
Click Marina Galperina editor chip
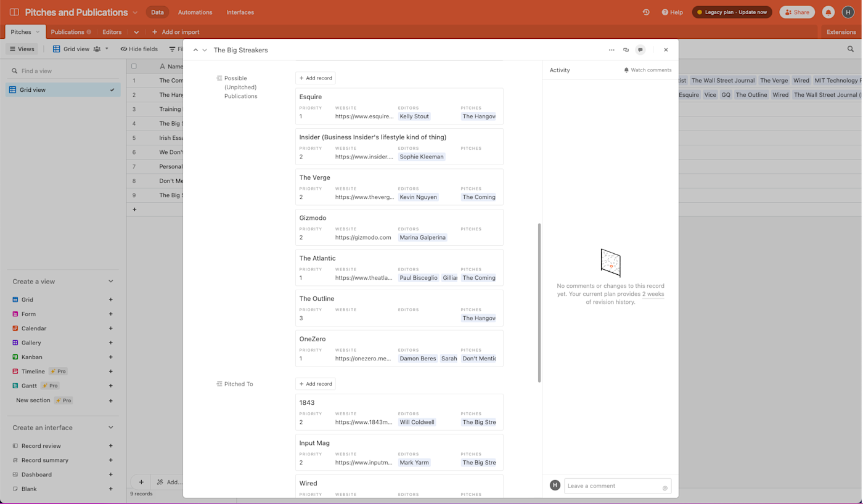click(422, 237)
